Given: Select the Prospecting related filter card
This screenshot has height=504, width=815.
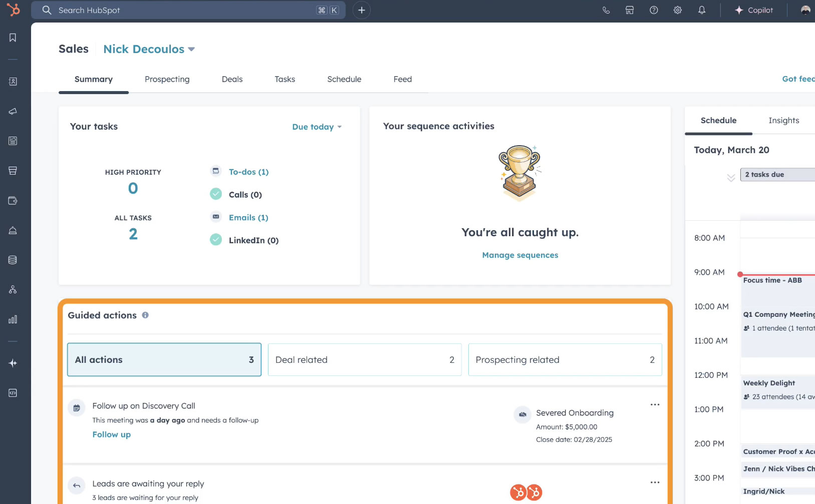Looking at the screenshot, I should coord(565,359).
